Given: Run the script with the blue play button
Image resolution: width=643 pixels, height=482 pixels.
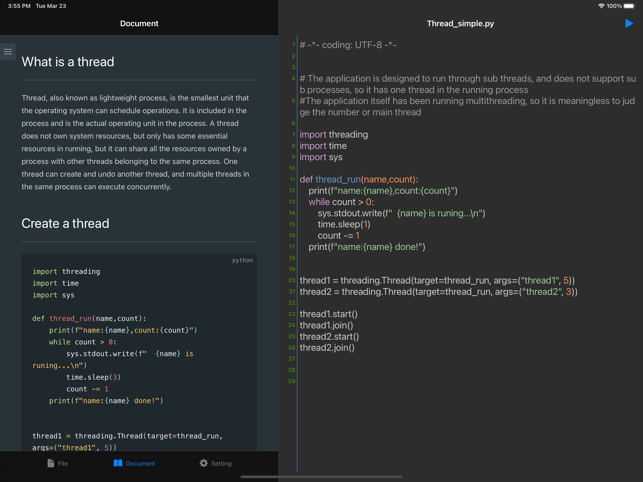Looking at the screenshot, I should point(629,23).
